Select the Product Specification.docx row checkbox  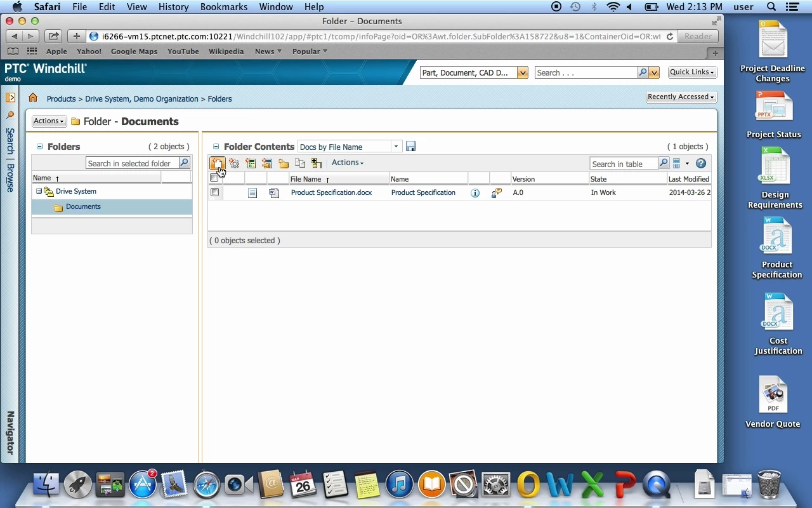click(x=214, y=192)
